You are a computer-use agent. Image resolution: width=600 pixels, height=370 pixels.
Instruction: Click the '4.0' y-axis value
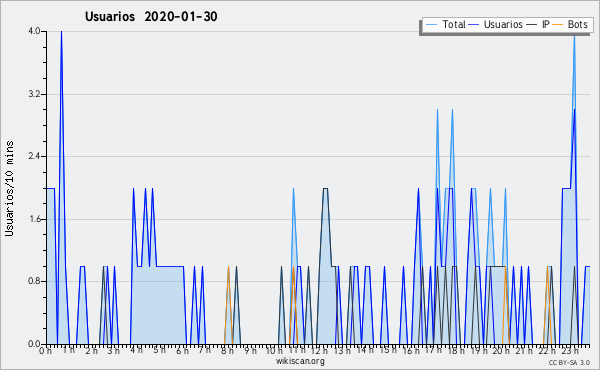(35, 31)
